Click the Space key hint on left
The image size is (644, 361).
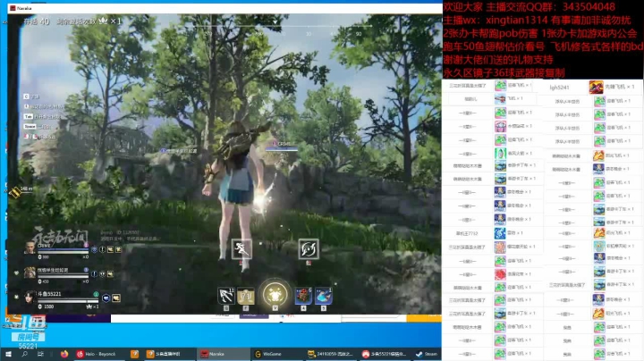click(30, 126)
